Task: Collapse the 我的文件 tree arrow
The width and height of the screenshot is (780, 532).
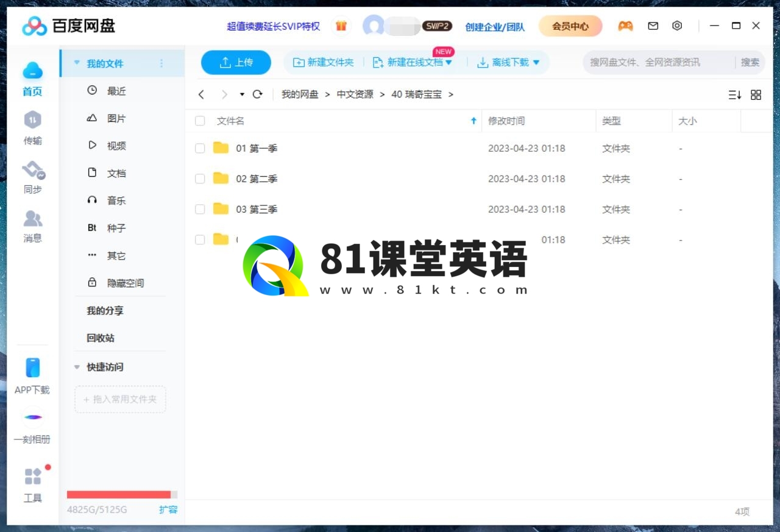Action: pos(77,63)
